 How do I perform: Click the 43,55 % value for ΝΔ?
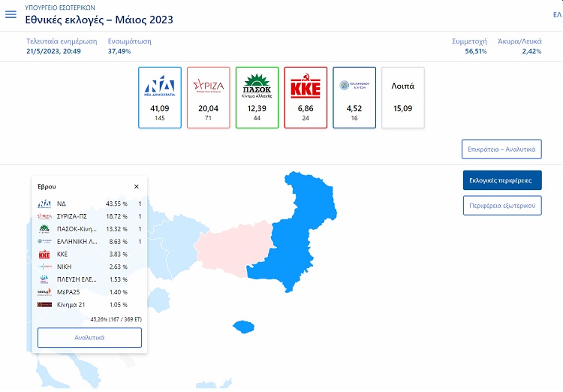point(116,204)
